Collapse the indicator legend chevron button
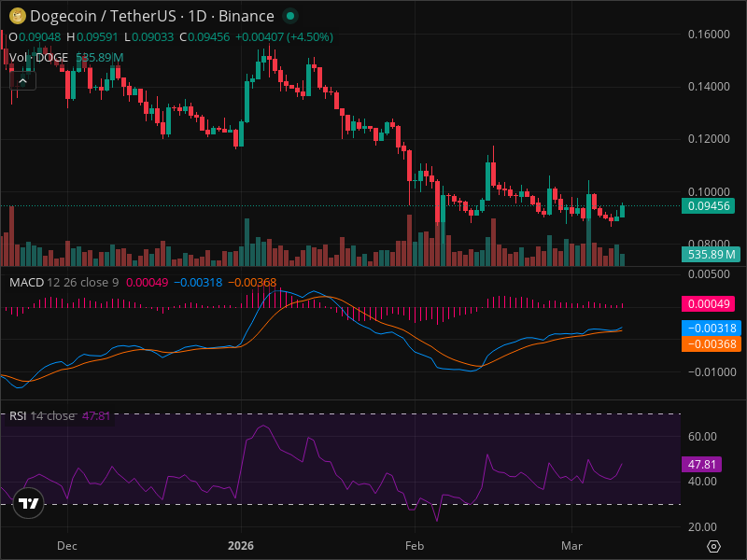This screenshot has height=560, width=747. coord(22,81)
